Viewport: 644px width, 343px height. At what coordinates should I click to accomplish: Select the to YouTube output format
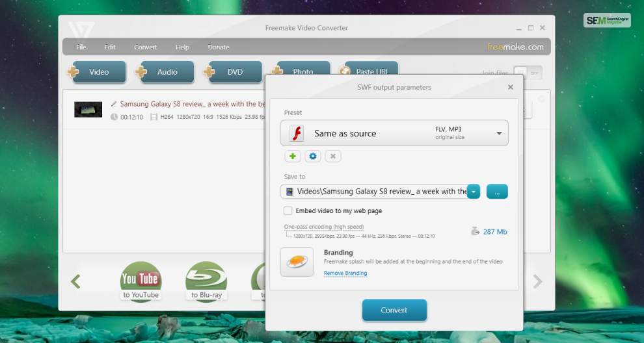click(141, 282)
